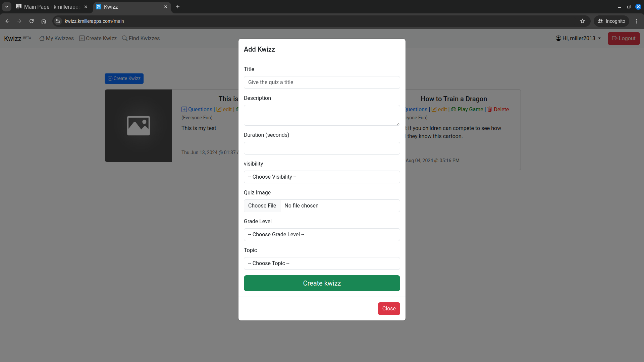
Task: Click the user avatar icon
Action: 558,38
